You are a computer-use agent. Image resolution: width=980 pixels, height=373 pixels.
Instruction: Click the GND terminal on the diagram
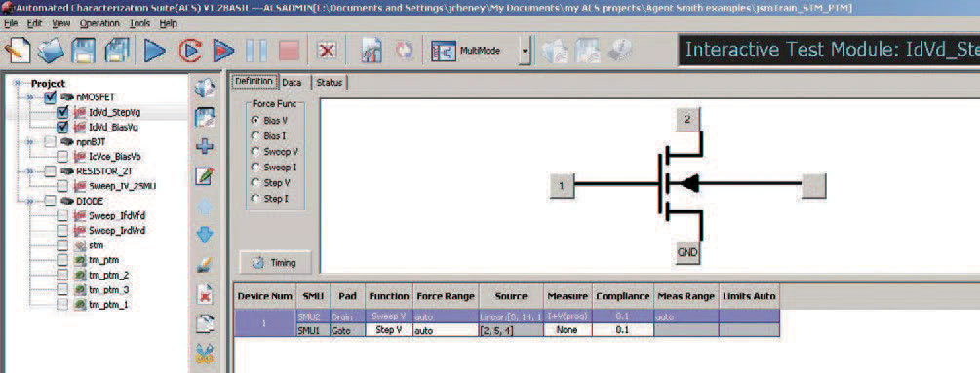pyautogui.click(x=687, y=252)
